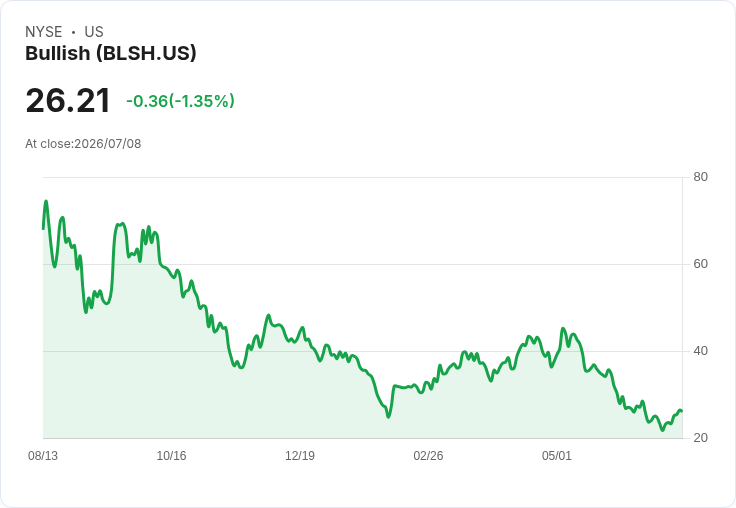
Task: Click the chart line's highest peak near 08/13
Action: click(x=46, y=201)
